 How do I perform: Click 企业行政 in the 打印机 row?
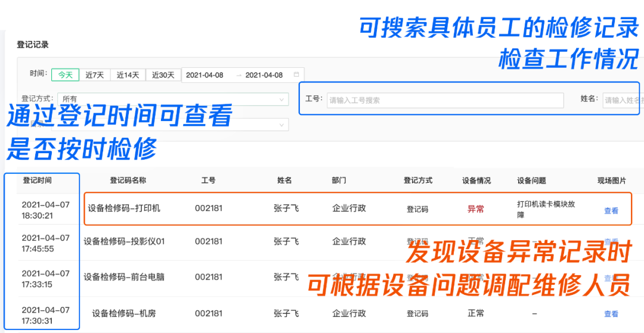point(349,208)
